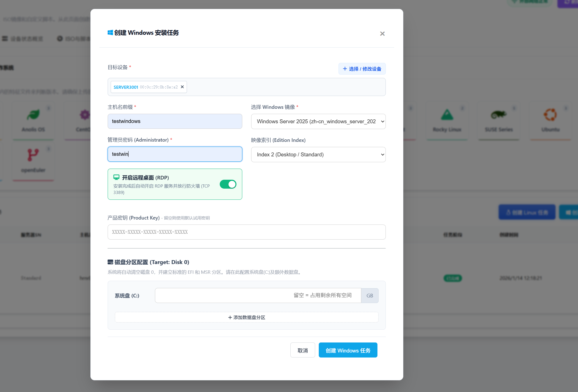Click the SUSE Series chameleon icon

click(498, 114)
